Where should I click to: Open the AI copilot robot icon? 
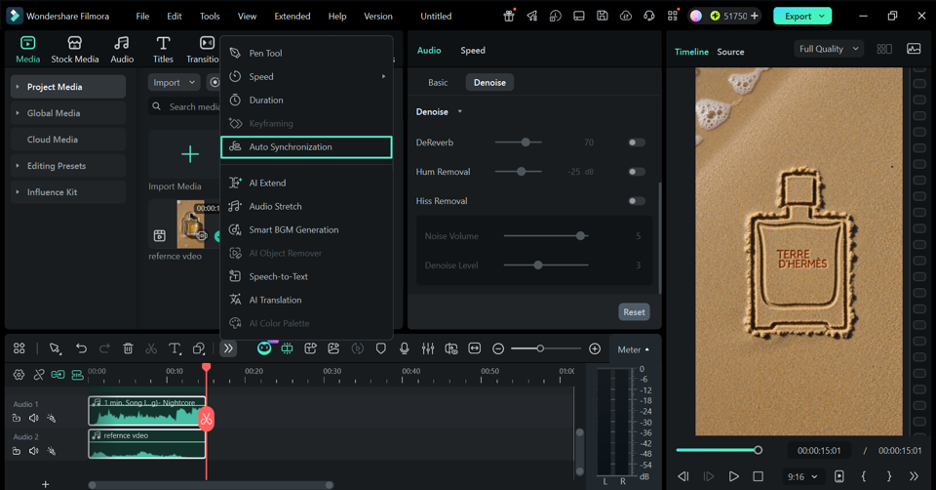point(264,349)
